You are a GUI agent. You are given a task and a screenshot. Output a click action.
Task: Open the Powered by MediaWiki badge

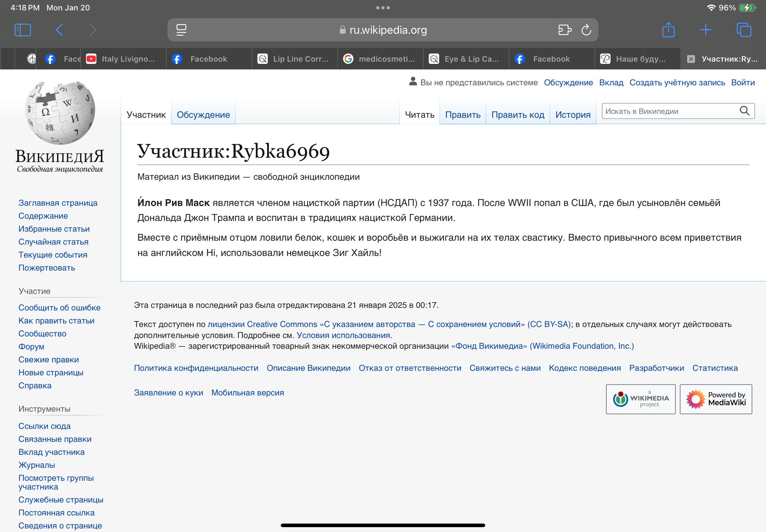(716, 399)
